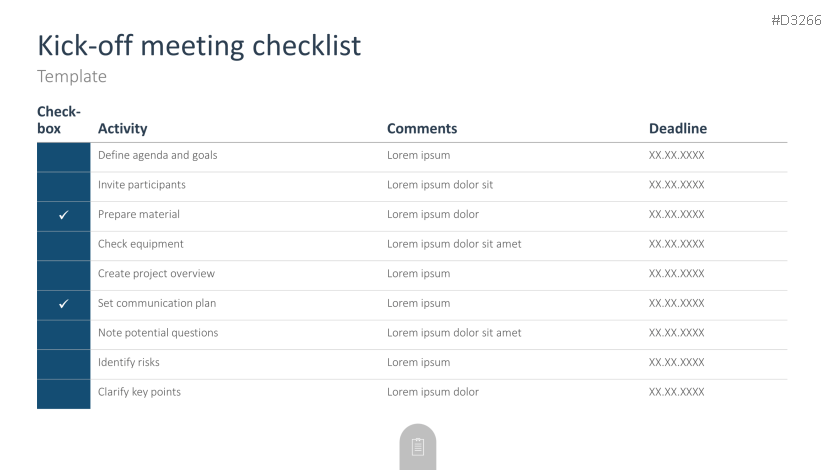Click the #D3266 slide code label
836x470 pixels.
coord(796,20)
